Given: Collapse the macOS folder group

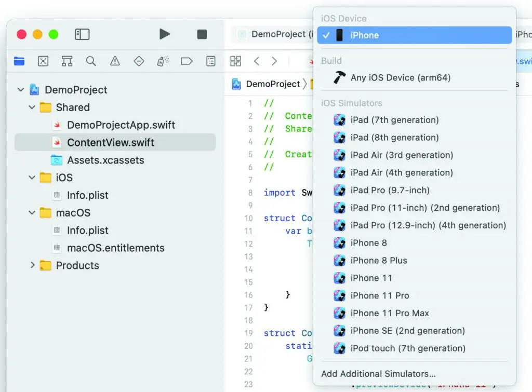Looking at the screenshot, I should tap(32, 213).
